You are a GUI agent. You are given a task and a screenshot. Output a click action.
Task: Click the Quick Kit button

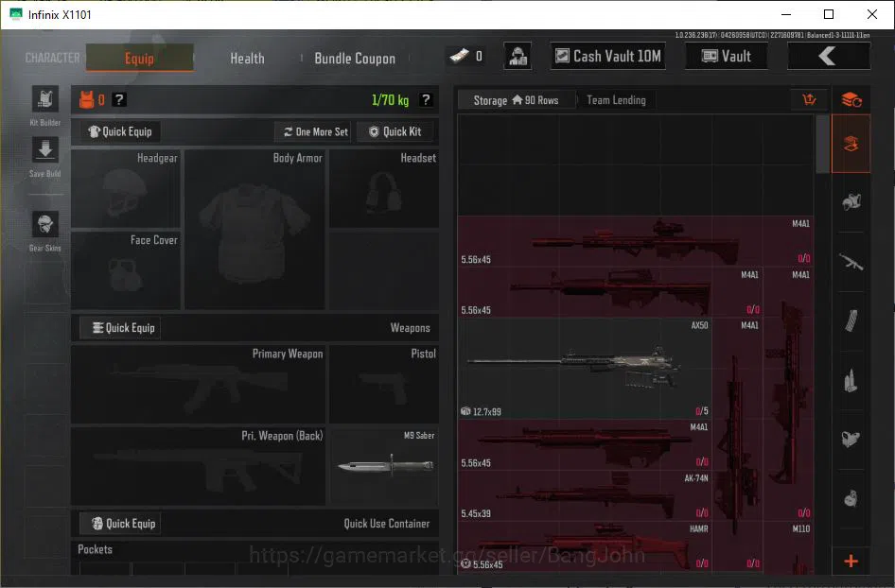(395, 131)
